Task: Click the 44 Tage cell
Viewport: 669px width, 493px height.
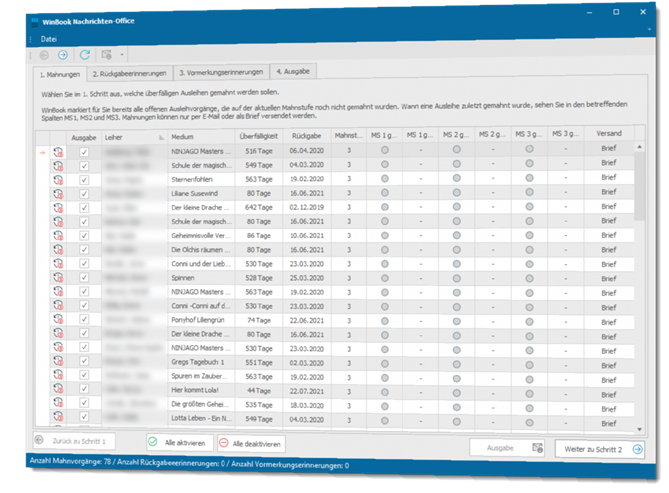Action: (x=259, y=391)
